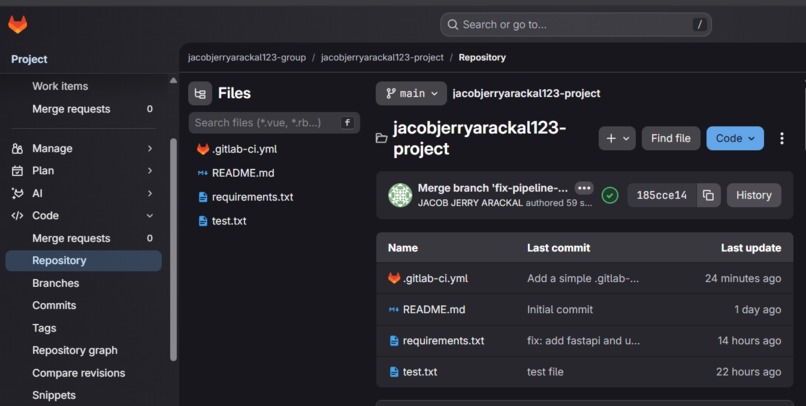
Task: Click test.txt file icon in file tree
Action: 203,221
